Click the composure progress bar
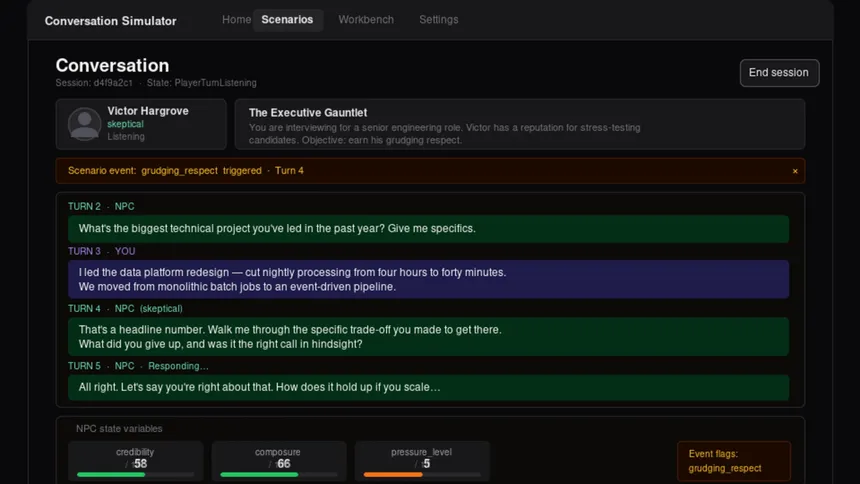Image resolution: width=860 pixels, height=484 pixels. click(279, 475)
